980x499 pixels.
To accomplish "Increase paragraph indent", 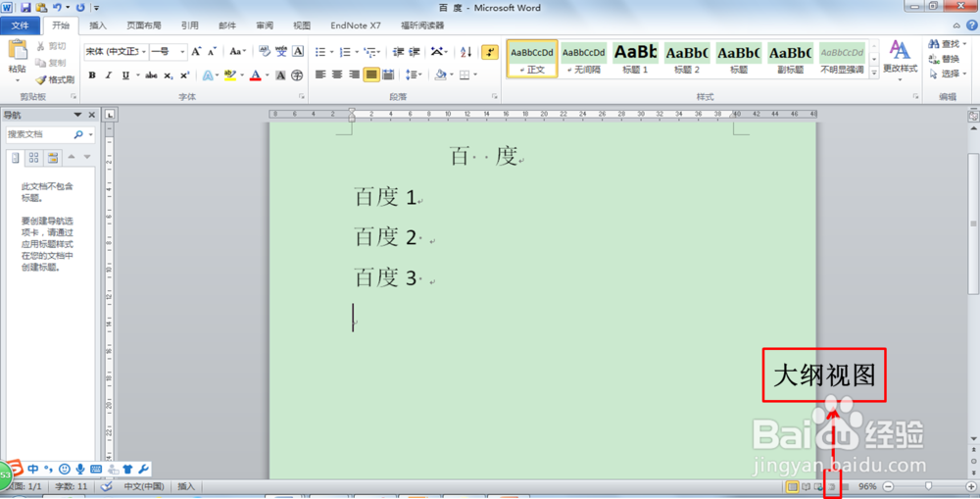I will point(415,52).
